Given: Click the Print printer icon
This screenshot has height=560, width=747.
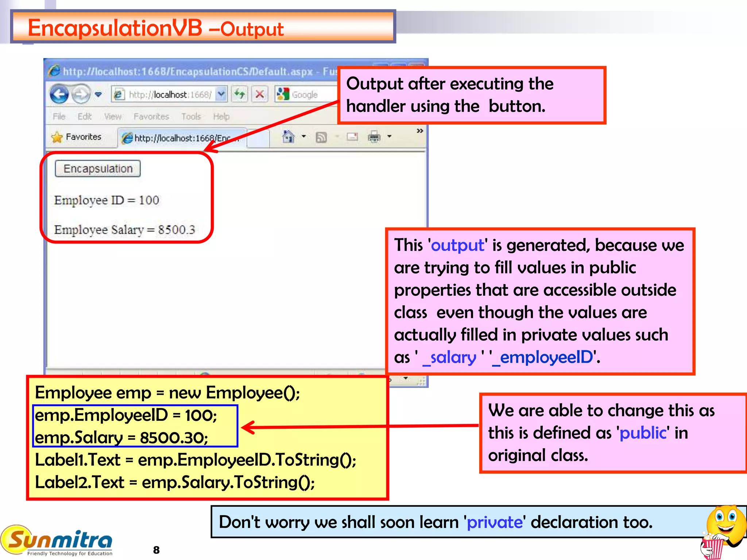Looking at the screenshot, I should 374,137.
